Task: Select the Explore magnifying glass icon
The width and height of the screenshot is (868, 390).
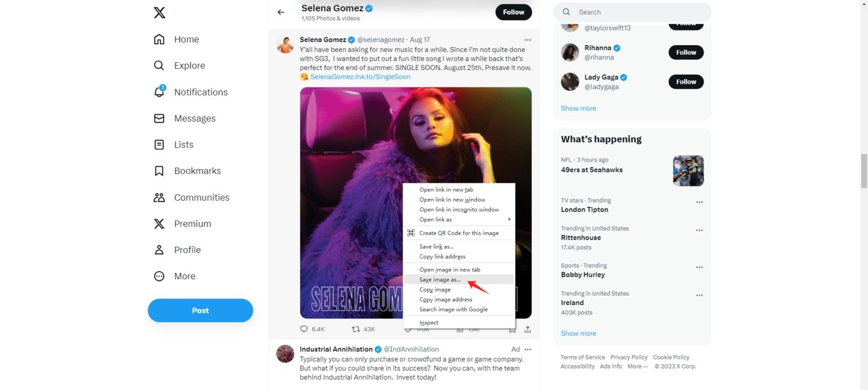Action: [x=159, y=66]
